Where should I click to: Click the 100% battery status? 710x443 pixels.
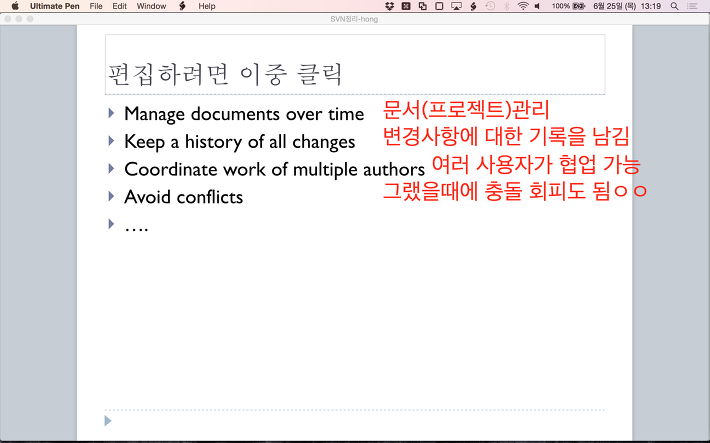tap(569, 6)
